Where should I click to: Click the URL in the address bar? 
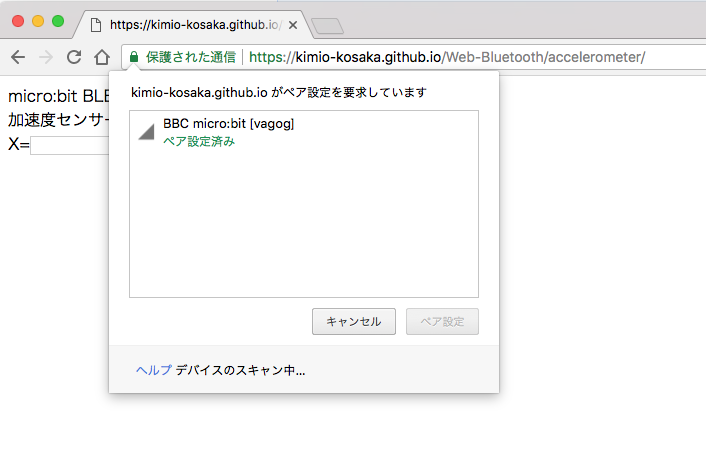tap(447, 57)
